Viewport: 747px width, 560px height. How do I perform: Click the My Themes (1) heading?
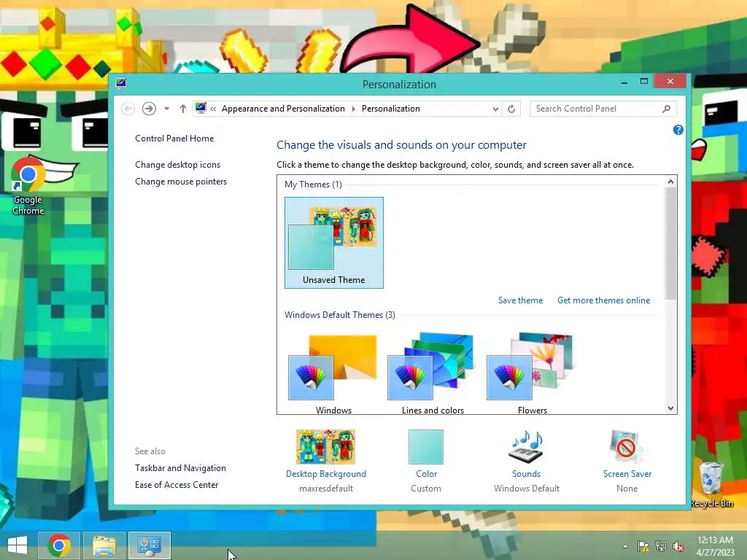click(313, 184)
